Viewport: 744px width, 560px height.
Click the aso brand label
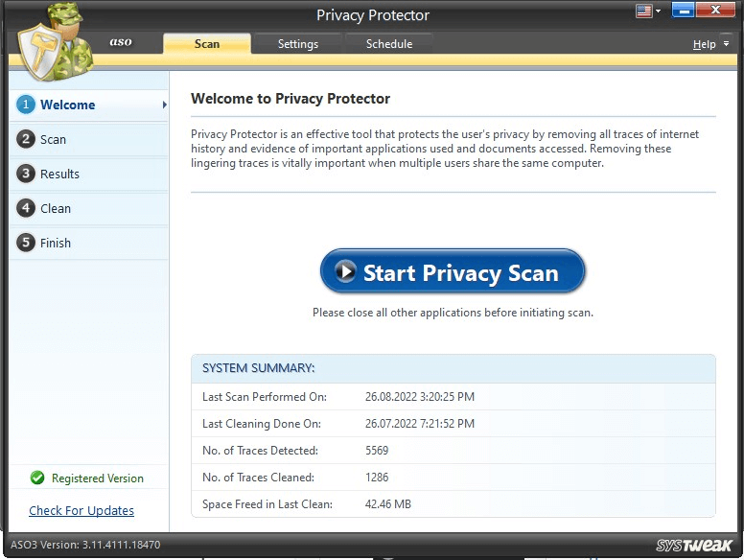click(x=121, y=43)
